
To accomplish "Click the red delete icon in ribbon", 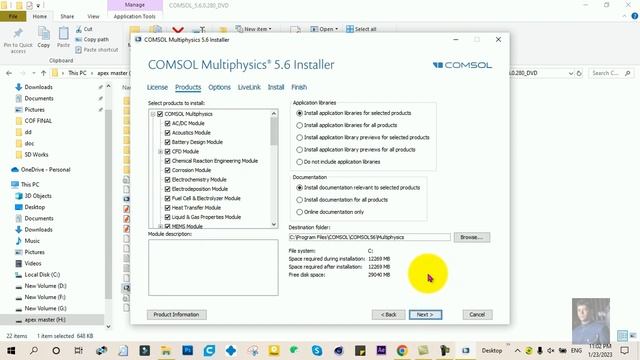I will coord(178,30).
